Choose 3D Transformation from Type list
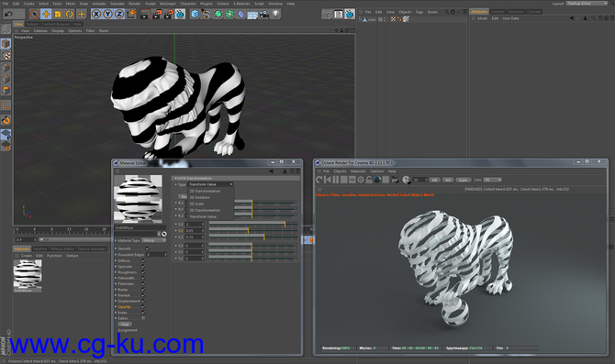 (205, 210)
